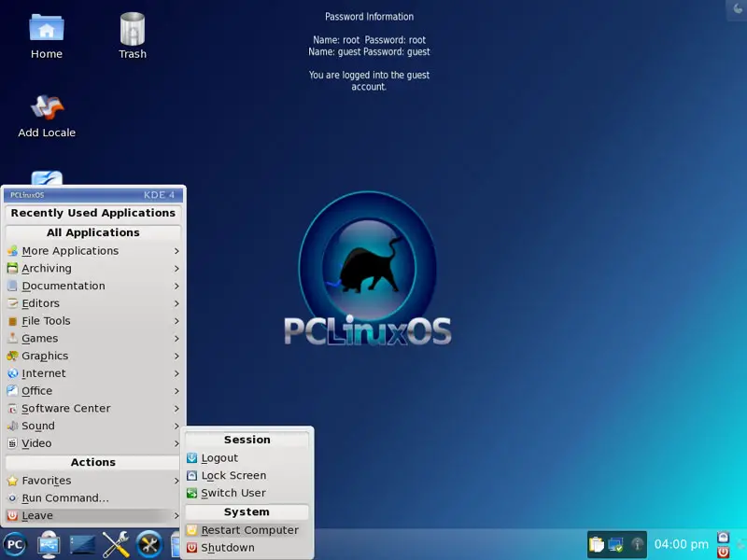Choose Run Command... from the menu

click(x=93, y=498)
